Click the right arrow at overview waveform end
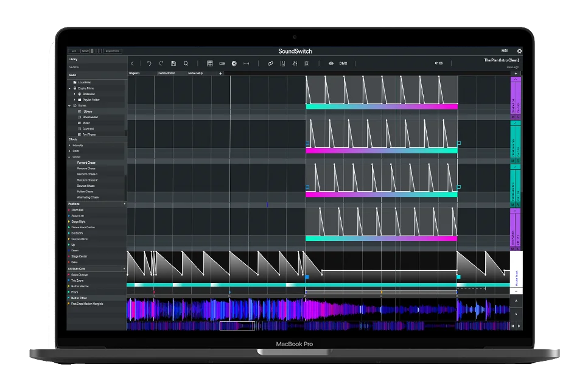This screenshot has width=588, height=384. 519,326
